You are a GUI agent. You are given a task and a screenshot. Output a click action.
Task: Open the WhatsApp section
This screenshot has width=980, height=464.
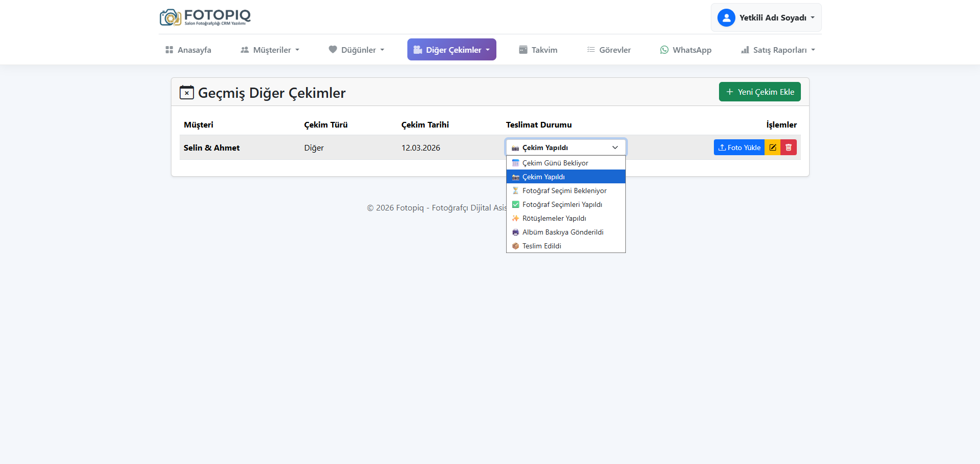685,50
